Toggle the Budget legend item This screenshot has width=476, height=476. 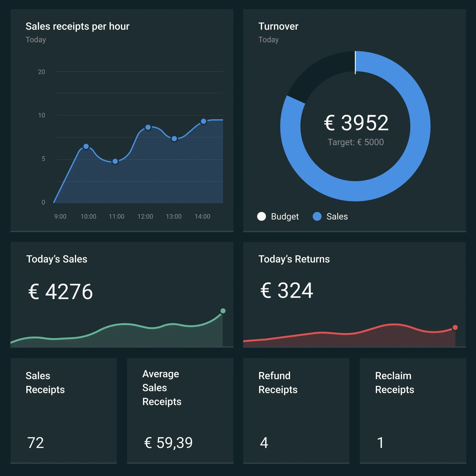click(x=285, y=216)
